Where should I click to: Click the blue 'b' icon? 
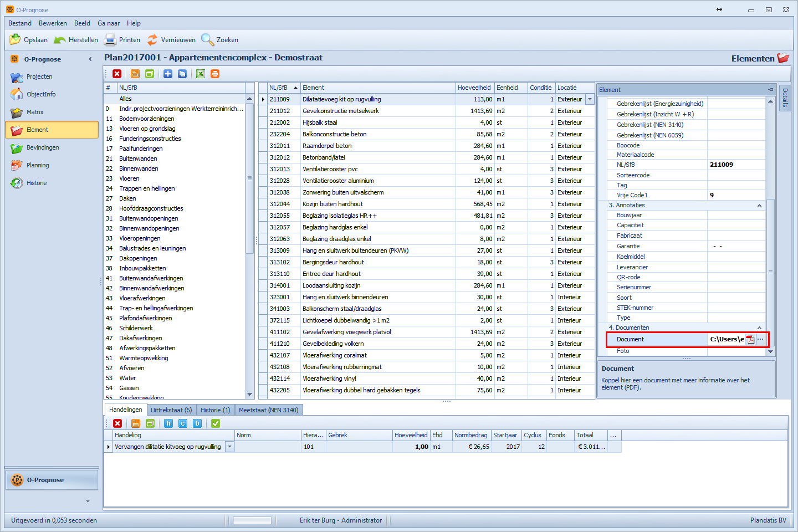coord(197,423)
